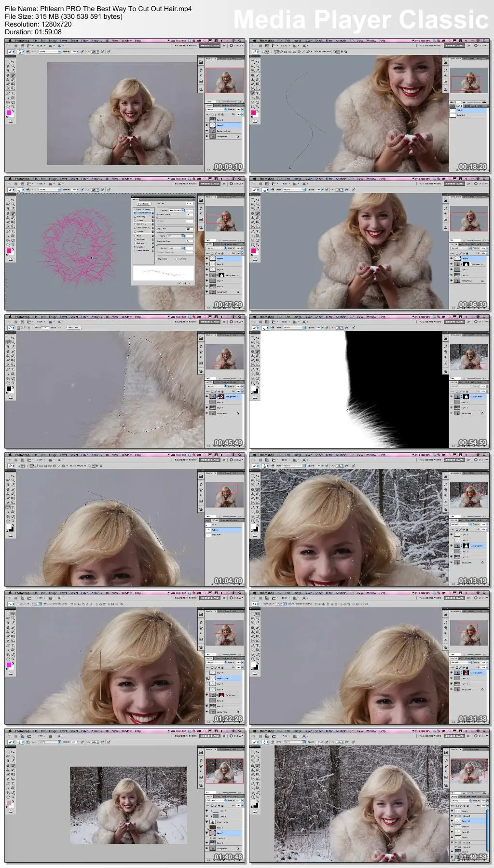Open the Image menu in the 00:18:20 frame
Image resolution: width=494 pixels, height=868 pixels.
click(x=297, y=41)
